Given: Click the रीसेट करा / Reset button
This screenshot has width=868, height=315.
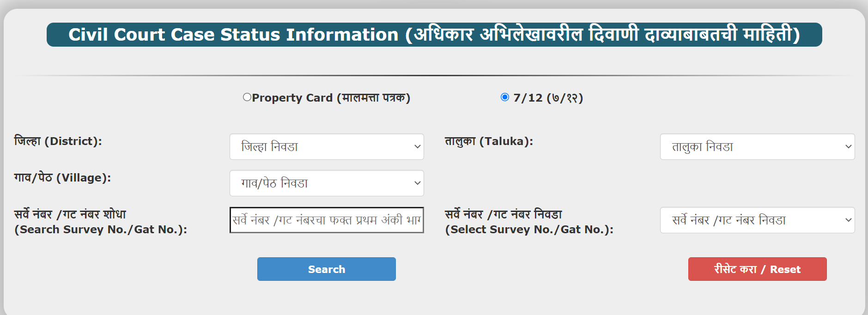Looking at the screenshot, I should (x=757, y=269).
